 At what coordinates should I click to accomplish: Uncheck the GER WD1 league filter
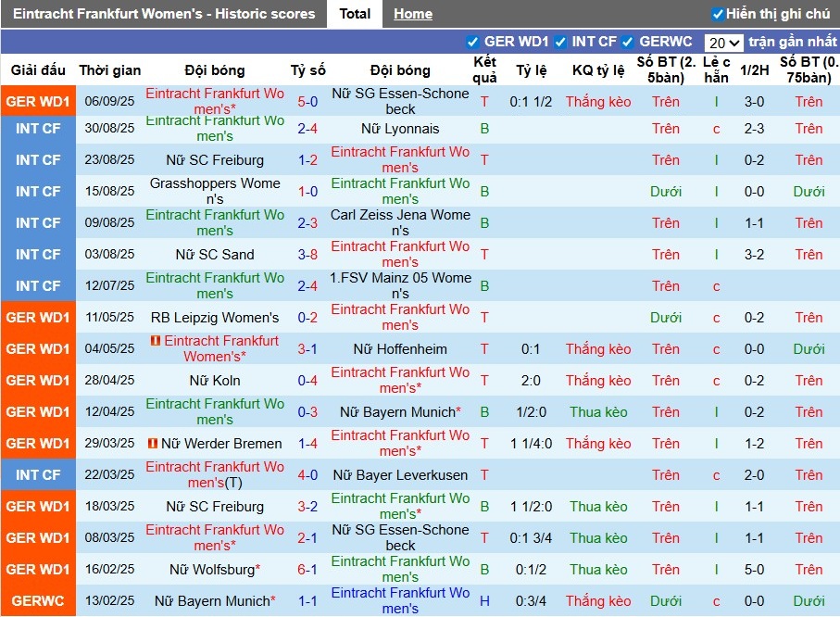pyautogui.click(x=473, y=42)
